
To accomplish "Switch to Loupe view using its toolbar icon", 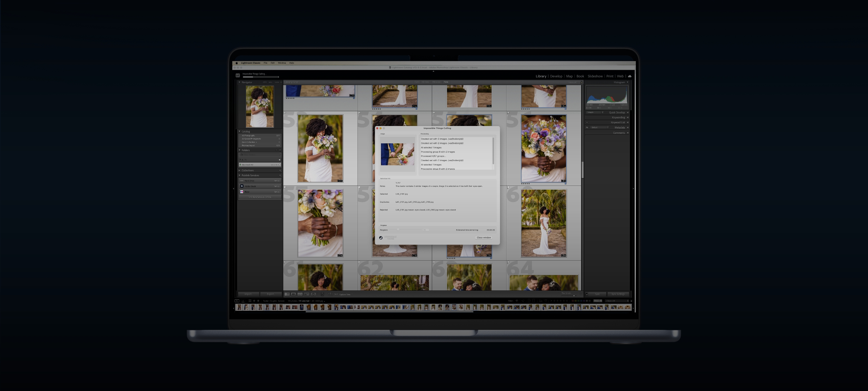I will pyautogui.click(x=294, y=294).
